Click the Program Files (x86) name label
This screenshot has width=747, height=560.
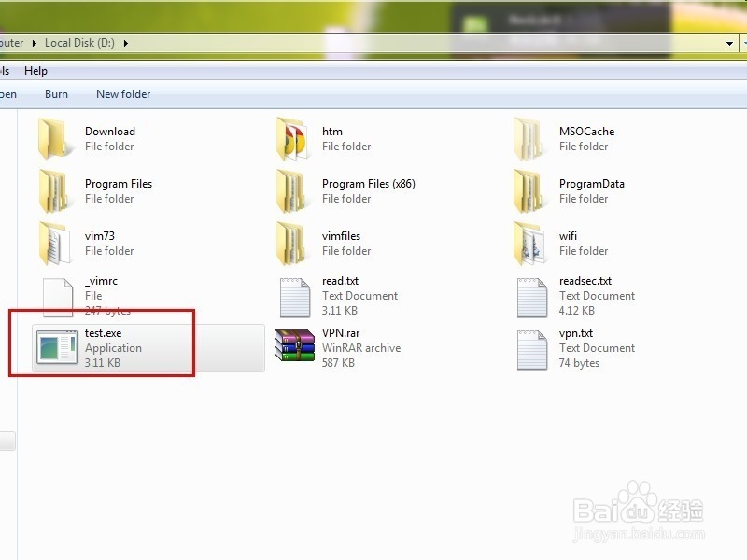368,184
